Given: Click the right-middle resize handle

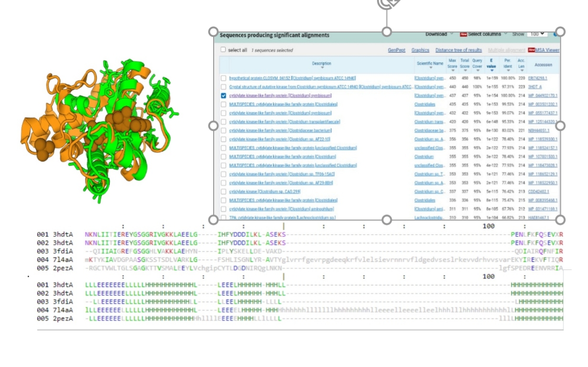Looking at the screenshot, I should click(x=561, y=126).
